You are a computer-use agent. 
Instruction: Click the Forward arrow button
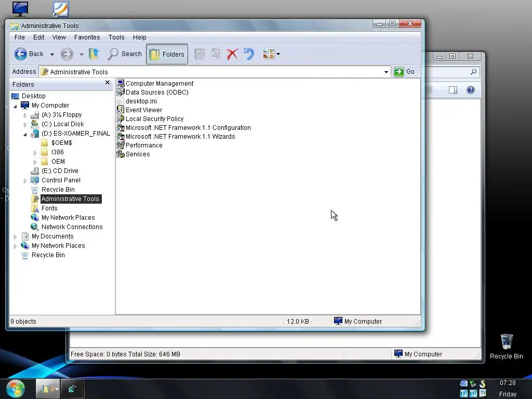click(67, 54)
